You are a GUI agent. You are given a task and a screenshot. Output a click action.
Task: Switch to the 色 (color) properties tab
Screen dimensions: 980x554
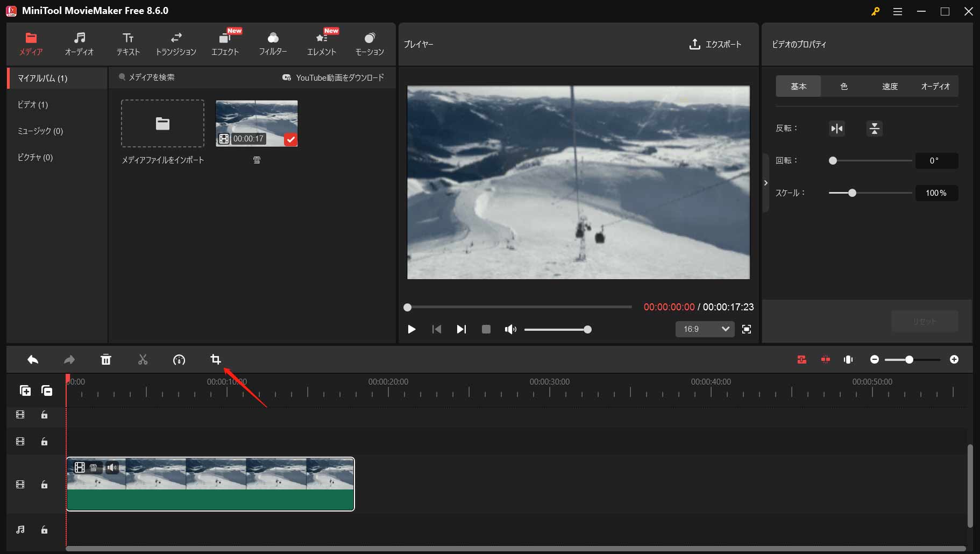(844, 86)
